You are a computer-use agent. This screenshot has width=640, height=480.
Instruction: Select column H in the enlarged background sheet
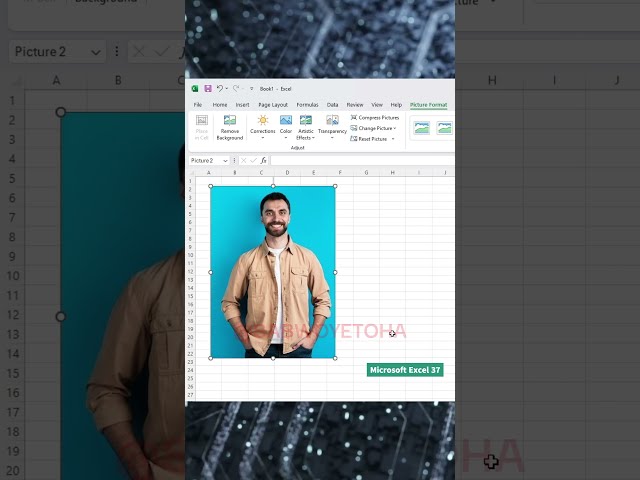[492, 80]
